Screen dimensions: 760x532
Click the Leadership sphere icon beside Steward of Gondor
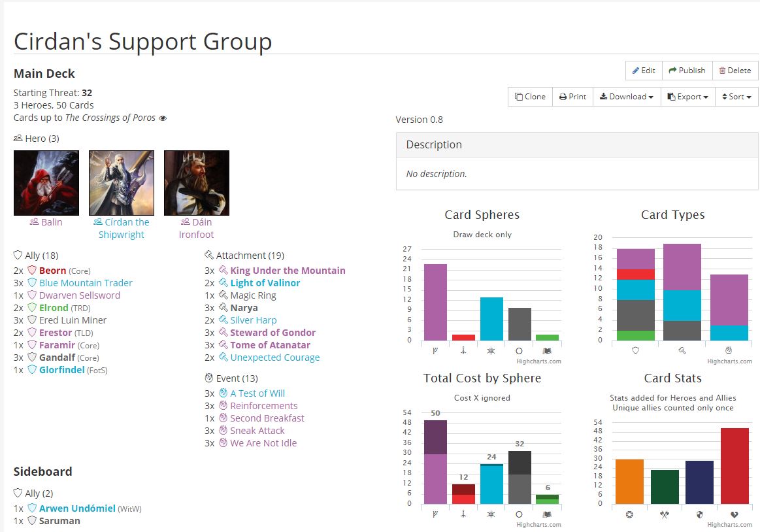(224, 332)
